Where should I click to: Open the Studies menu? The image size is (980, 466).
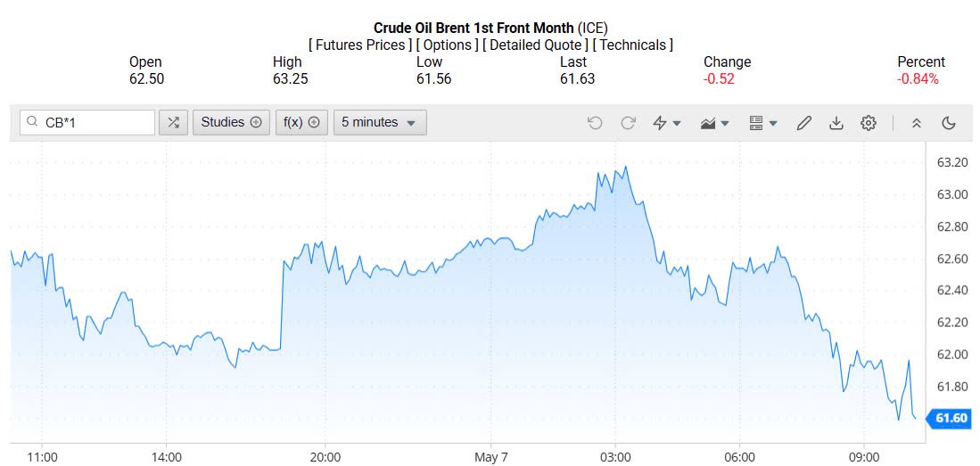coord(232,122)
